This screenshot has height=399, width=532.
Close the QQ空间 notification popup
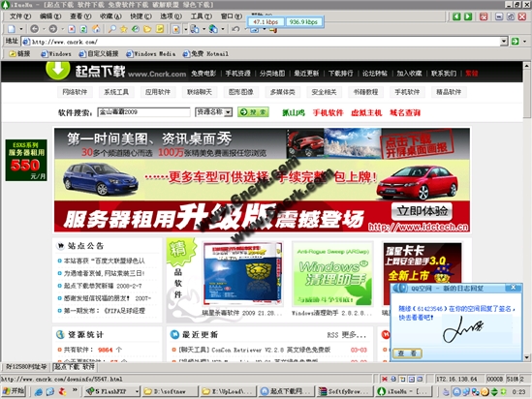514,288
